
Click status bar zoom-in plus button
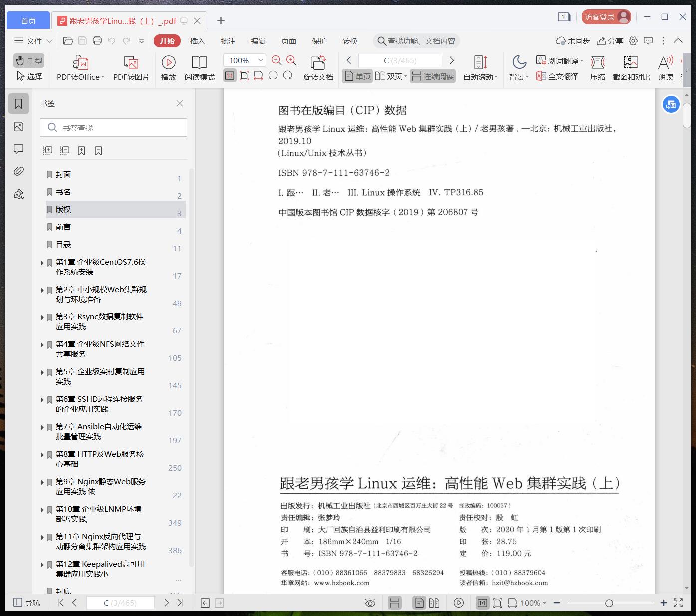663,603
